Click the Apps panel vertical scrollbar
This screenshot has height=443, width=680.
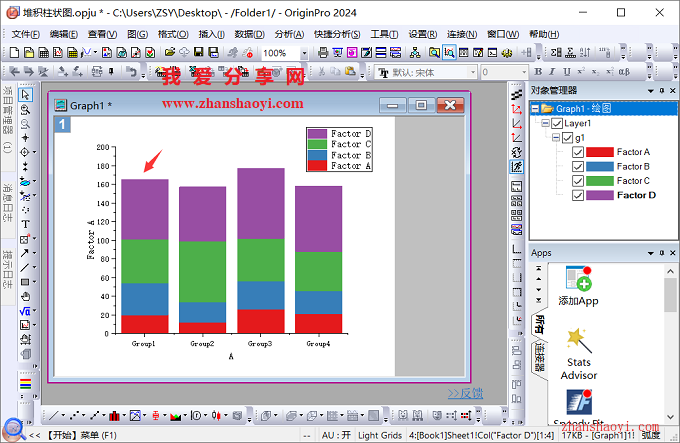(670, 344)
